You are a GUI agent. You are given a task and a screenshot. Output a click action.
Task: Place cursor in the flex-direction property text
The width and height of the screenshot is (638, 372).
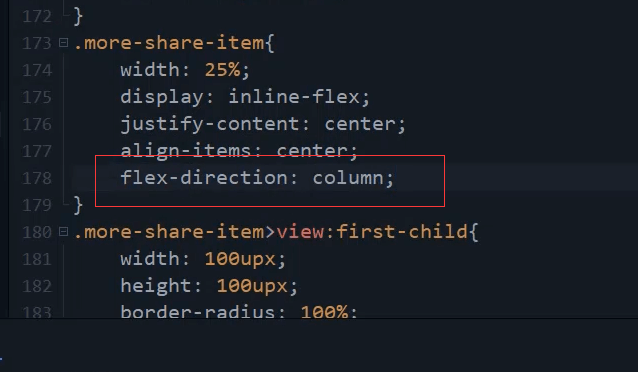click(204, 178)
